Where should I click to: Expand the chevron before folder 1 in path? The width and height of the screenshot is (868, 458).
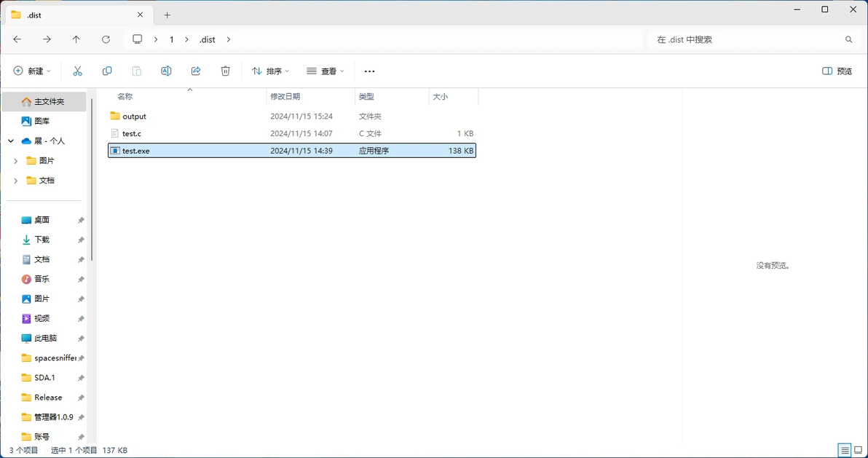[156, 39]
